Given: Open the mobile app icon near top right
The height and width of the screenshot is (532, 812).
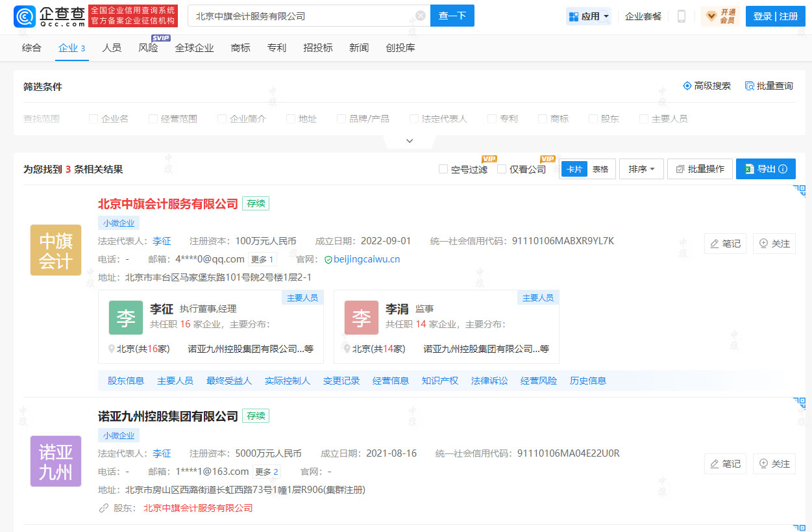Looking at the screenshot, I should pyautogui.click(x=681, y=16).
